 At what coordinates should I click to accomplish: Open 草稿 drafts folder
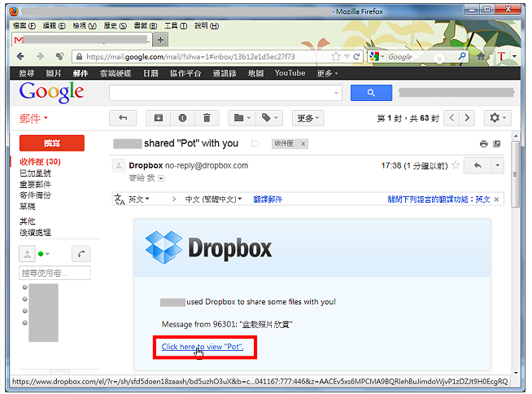click(x=27, y=207)
